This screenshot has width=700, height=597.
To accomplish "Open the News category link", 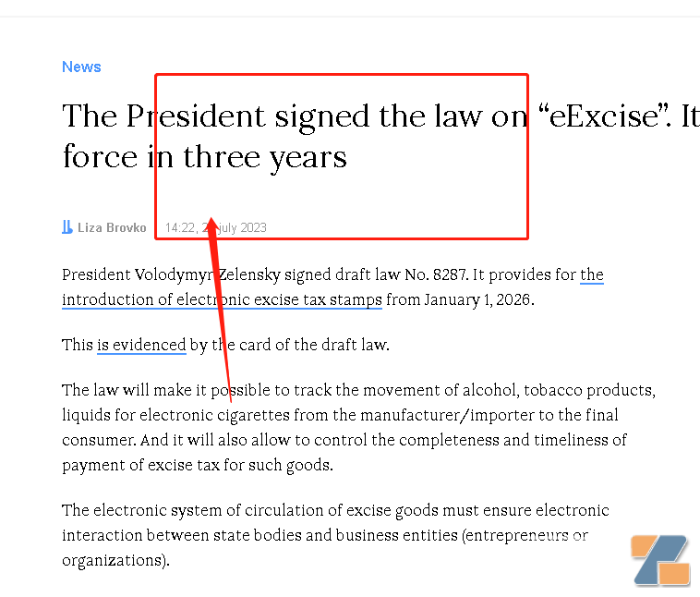I will pos(81,67).
